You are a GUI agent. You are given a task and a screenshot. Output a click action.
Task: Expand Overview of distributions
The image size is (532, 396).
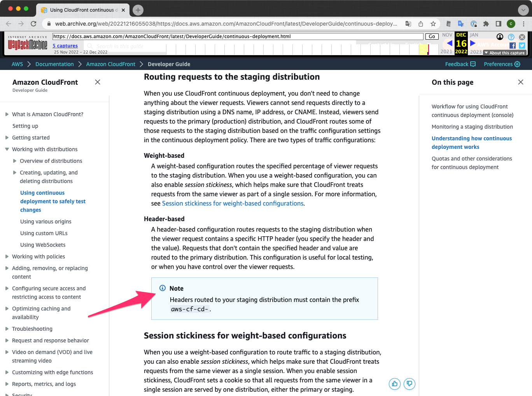point(15,161)
